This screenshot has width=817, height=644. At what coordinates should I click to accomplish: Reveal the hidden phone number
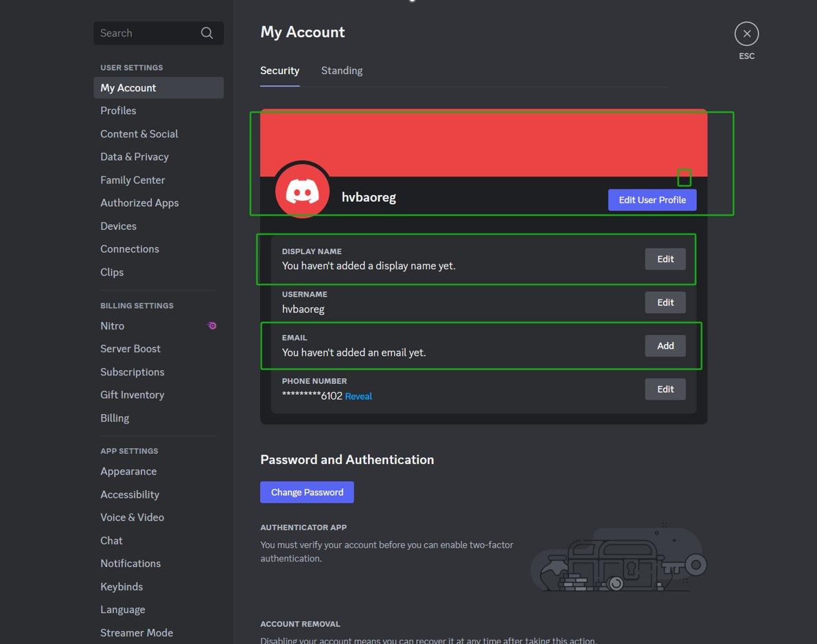tap(358, 396)
